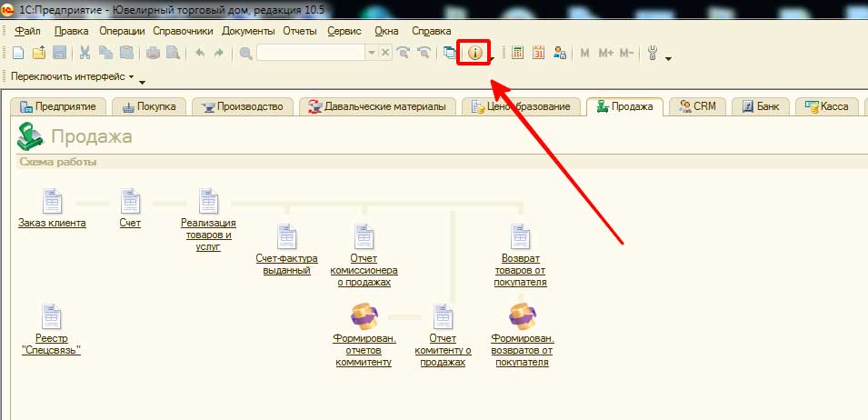Click the M+ memory button
868x420 pixels.
pos(606,53)
